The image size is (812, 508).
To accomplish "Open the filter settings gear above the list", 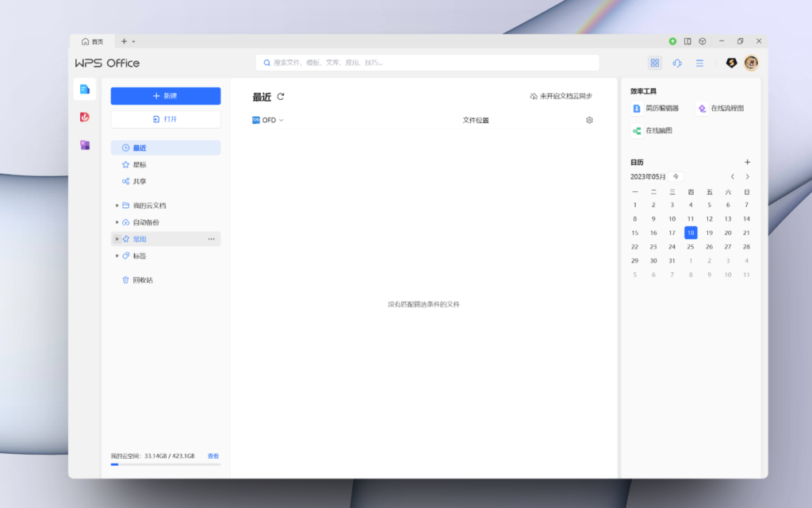I will (x=589, y=120).
